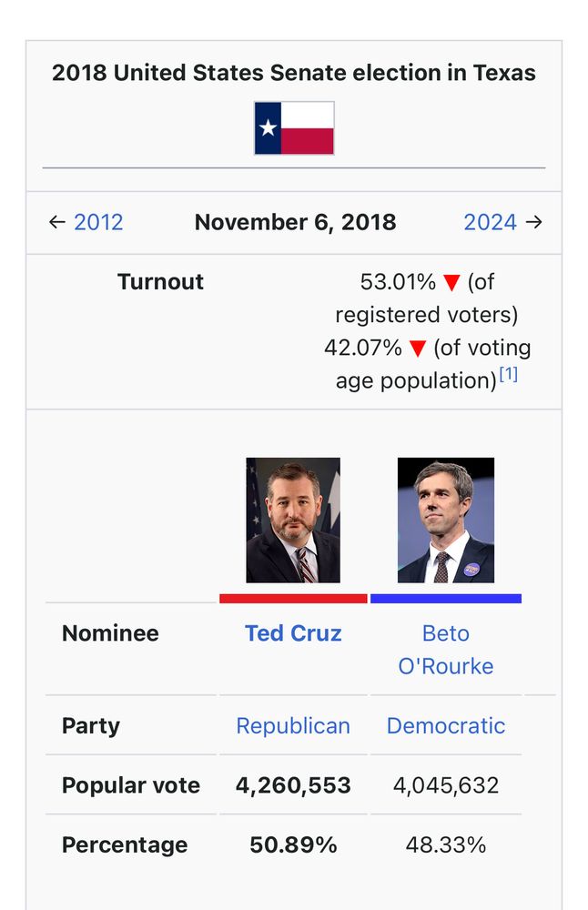Viewport: 588px width, 910px height.
Task: Open Ted Cruz's portrait photo
Action: pos(293,520)
